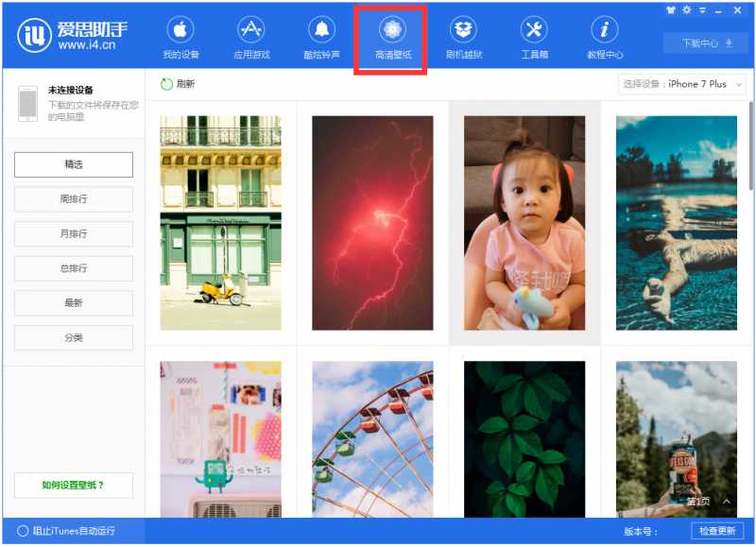
Task: Click the 检查更新 check update button
Action: (717, 531)
